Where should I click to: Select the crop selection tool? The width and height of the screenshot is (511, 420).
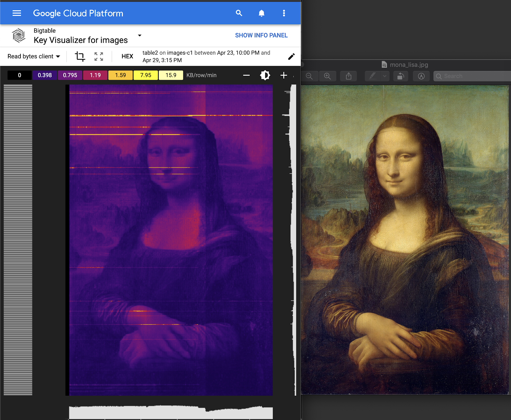click(80, 57)
